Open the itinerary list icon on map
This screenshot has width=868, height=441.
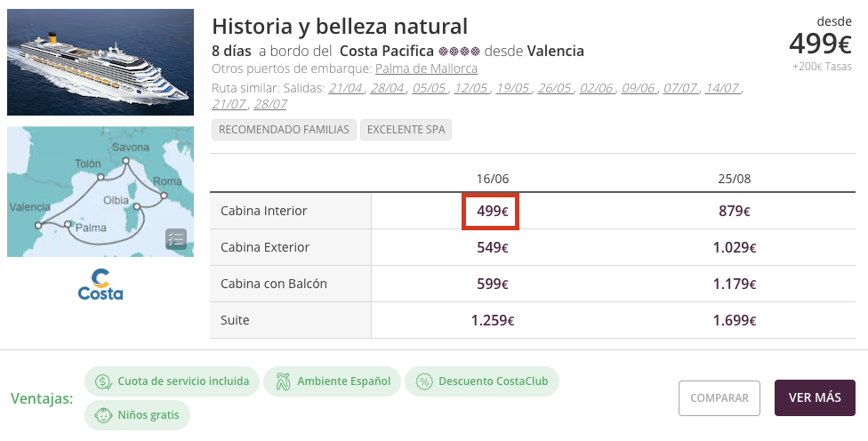click(x=176, y=239)
